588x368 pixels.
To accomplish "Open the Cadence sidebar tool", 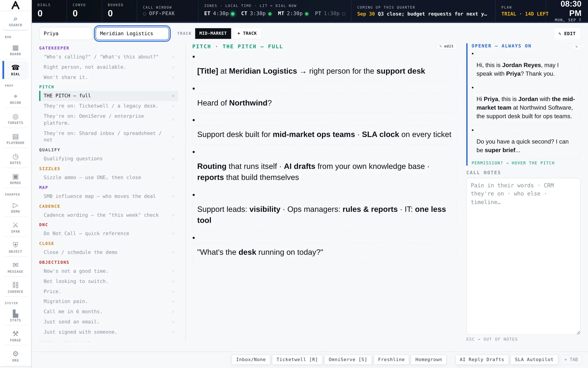I will pos(15,288).
